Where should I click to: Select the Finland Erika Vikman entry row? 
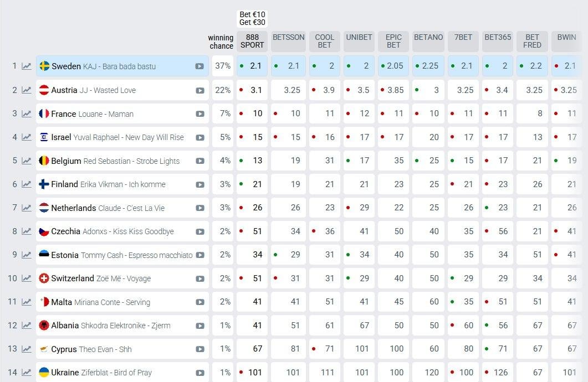pyautogui.click(x=122, y=184)
